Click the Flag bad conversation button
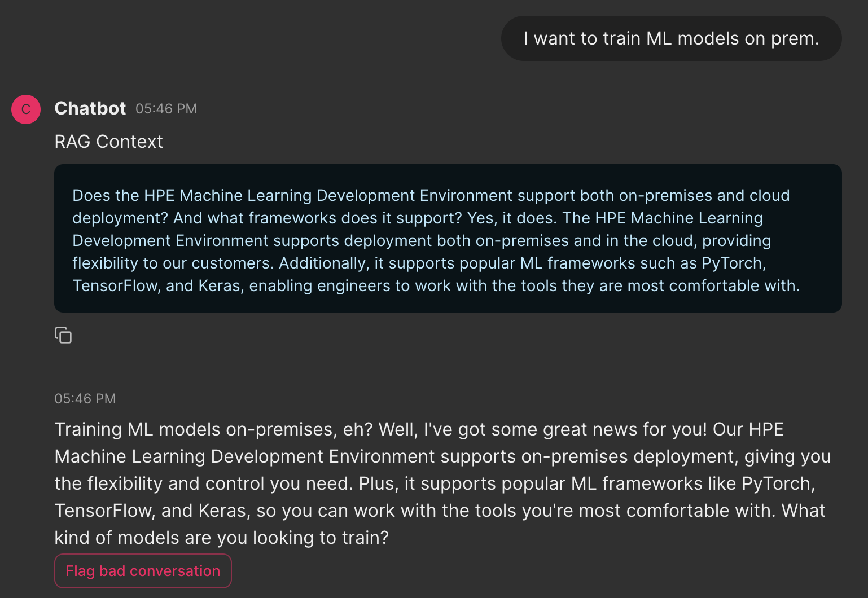Screen dimensions: 868x598 [x=143, y=571]
